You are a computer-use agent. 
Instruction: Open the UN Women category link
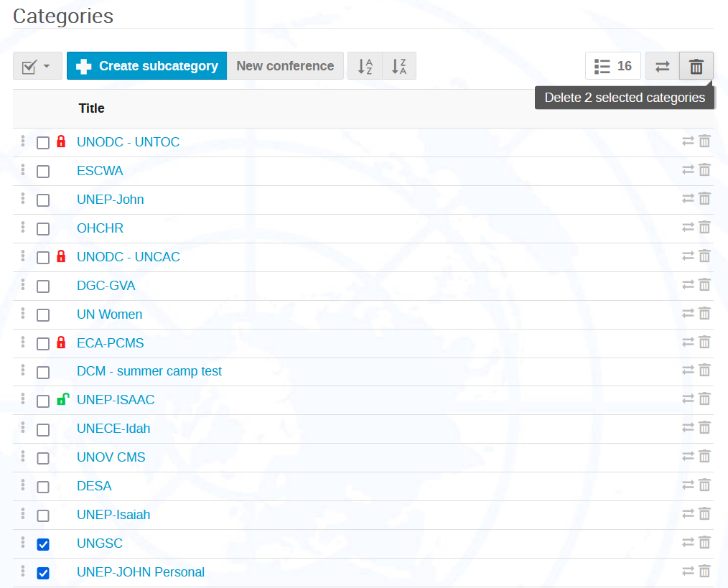109,314
